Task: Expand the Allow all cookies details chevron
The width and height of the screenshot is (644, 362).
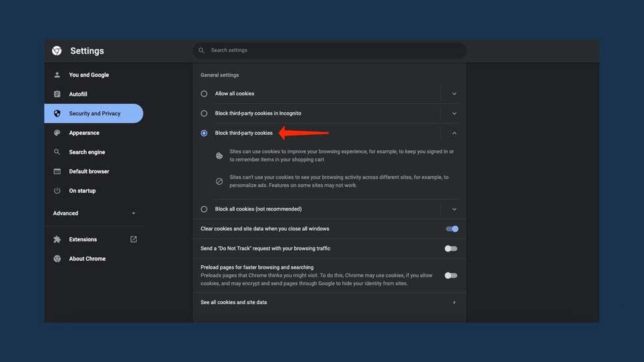Action: (x=454, y=94)
